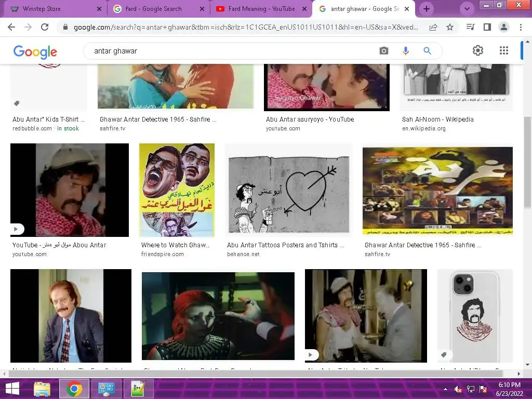Open the Chrome side panel
The height and width of the screenshot is (399, 532).
point(487,27)
